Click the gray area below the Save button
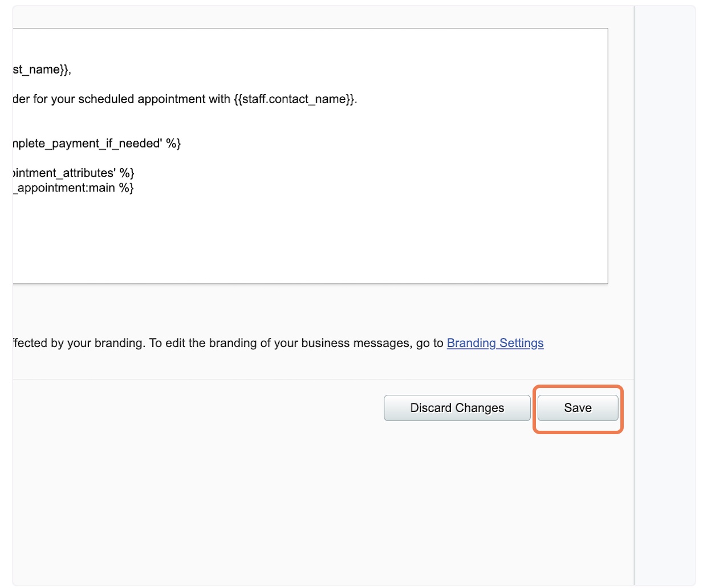This screenshot has width=707, height=588. coord(578,501)
